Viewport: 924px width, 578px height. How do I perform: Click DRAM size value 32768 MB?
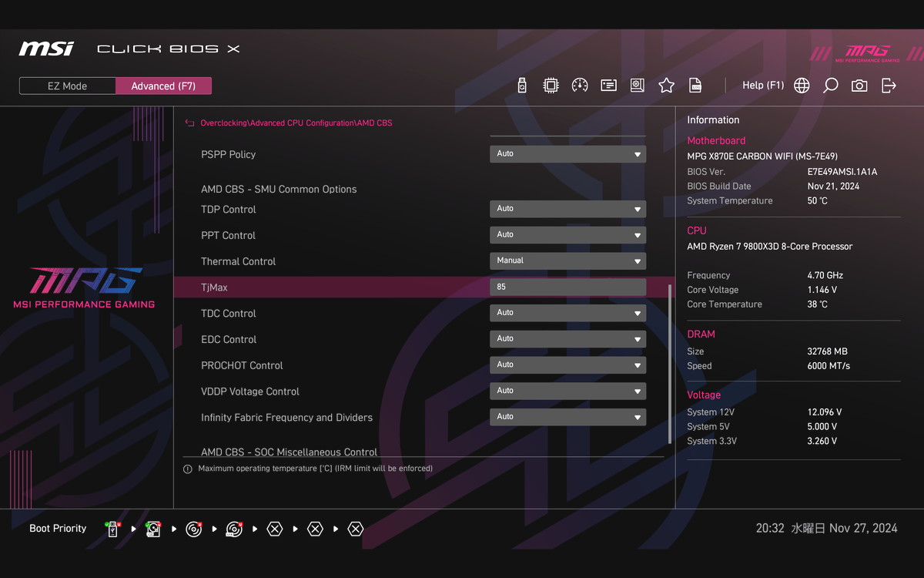pyautogui.click(x=827, y=351)
